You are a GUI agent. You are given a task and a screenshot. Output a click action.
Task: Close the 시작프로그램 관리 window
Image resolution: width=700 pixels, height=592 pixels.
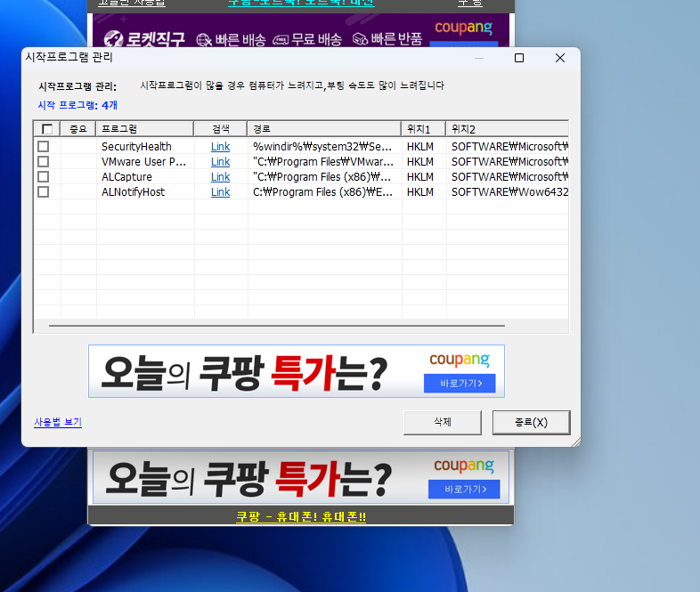[x=560, y=58]
